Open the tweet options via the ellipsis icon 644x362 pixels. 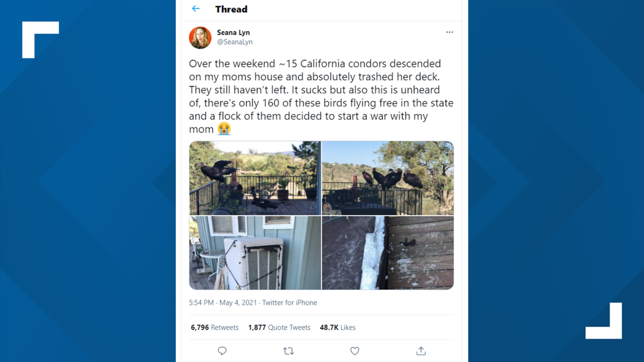[x=450, y=32]
